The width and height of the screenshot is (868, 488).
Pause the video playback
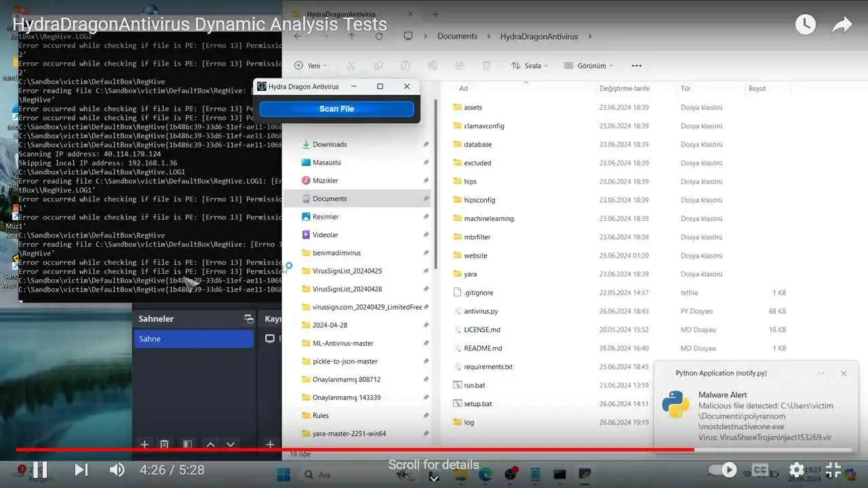pos(40,469)
